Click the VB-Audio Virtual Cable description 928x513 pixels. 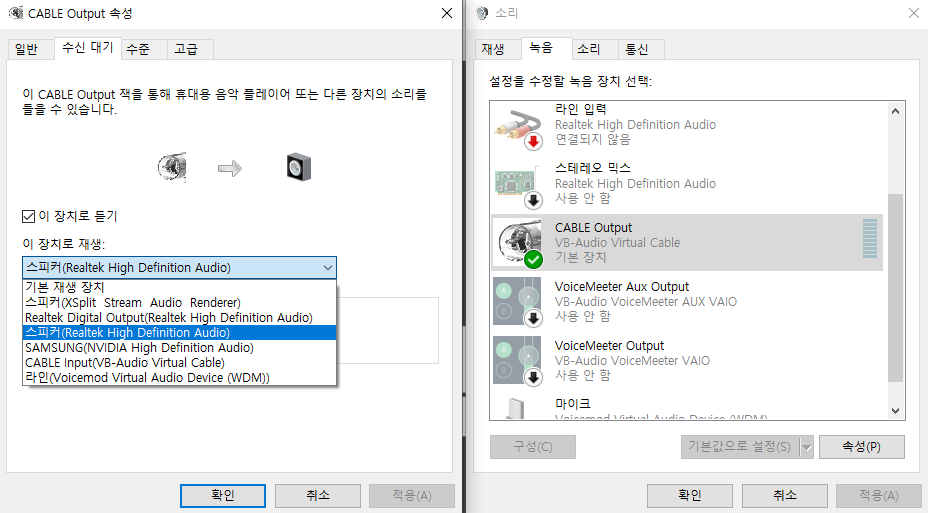[x=617, y=243]
